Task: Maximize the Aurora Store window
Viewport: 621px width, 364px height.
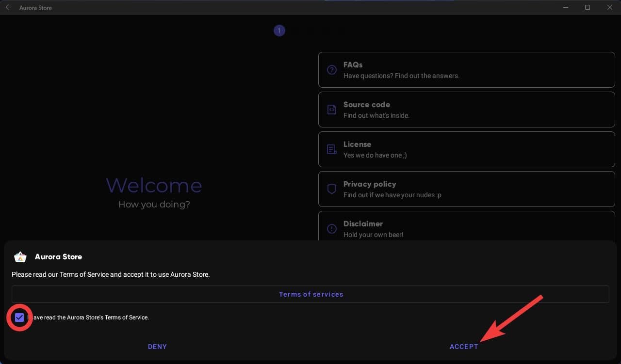Action: pyautogui.click(x=588, y=8)
